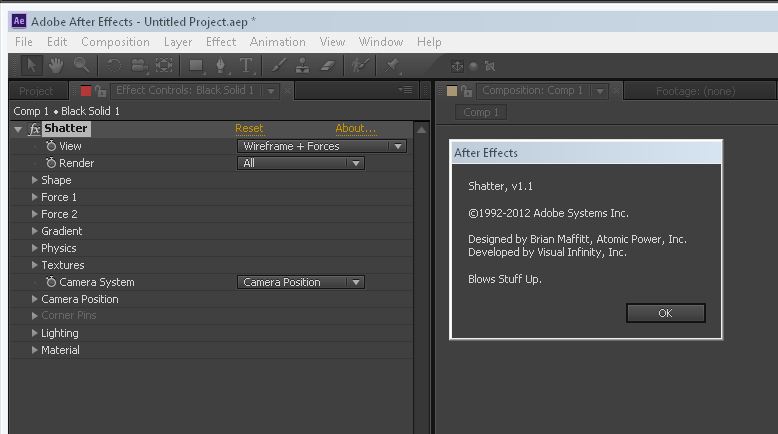Open the Edit menu

click(x=57, y=42)
